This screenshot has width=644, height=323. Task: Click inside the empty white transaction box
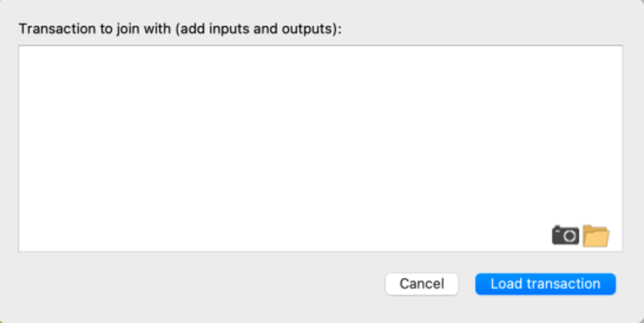click(320, 148)
